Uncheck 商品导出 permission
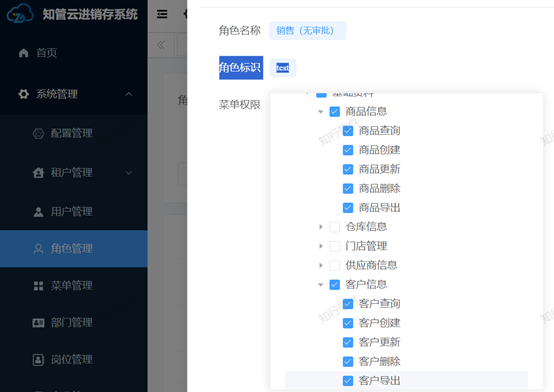Image resolution: width=554 pixels, height=392 pixels. tap(348, 207)
